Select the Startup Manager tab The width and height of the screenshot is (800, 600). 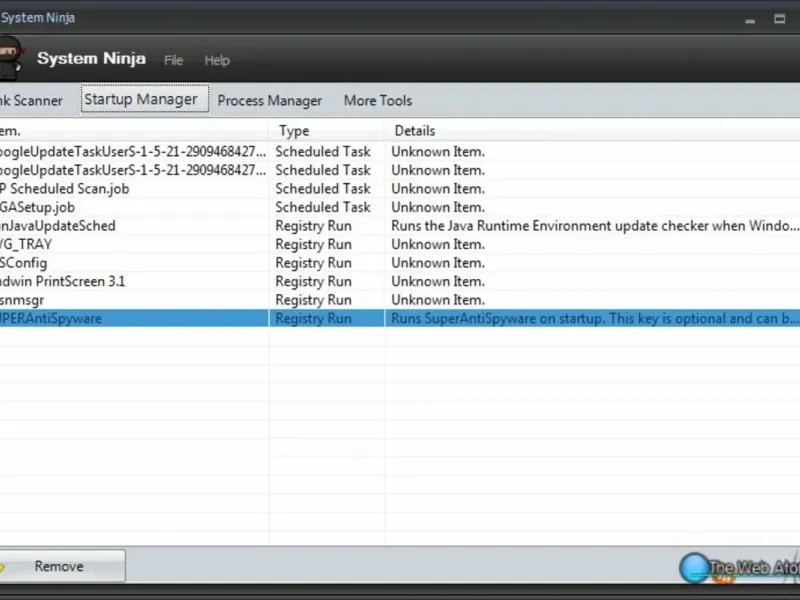145,99
